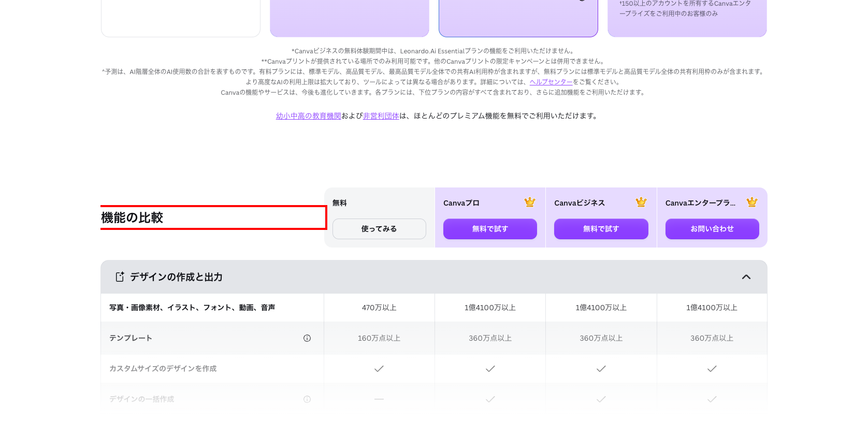Image resolution: width=868 pixels, height=435 pixels.
Task: Click the テンプレート row label
Action: [x=131, y=338]
